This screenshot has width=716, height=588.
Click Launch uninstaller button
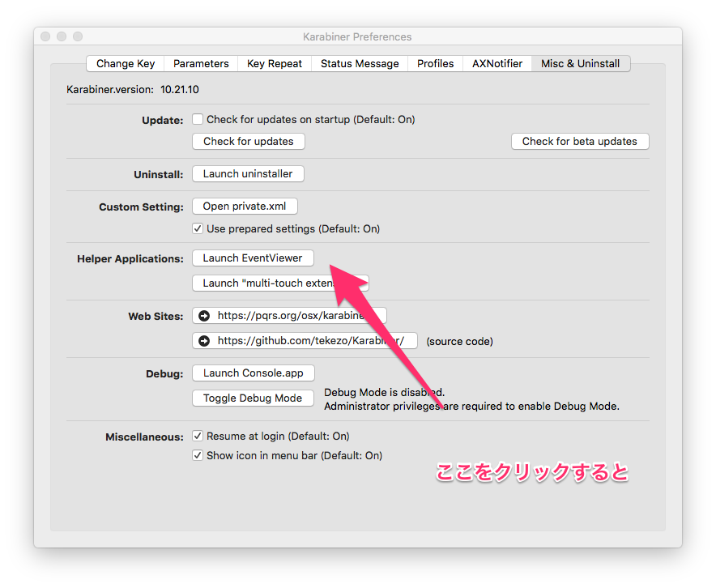point(248,174)
